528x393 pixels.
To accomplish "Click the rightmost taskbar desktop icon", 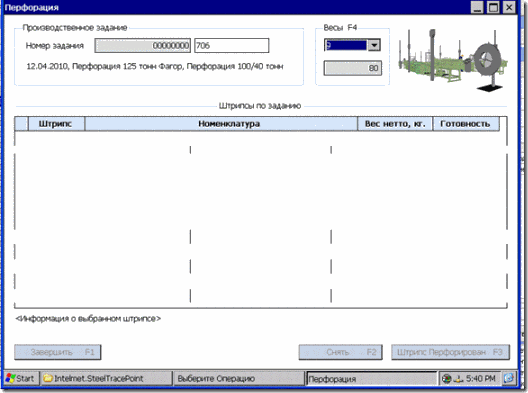I will [x=509, y=378].
